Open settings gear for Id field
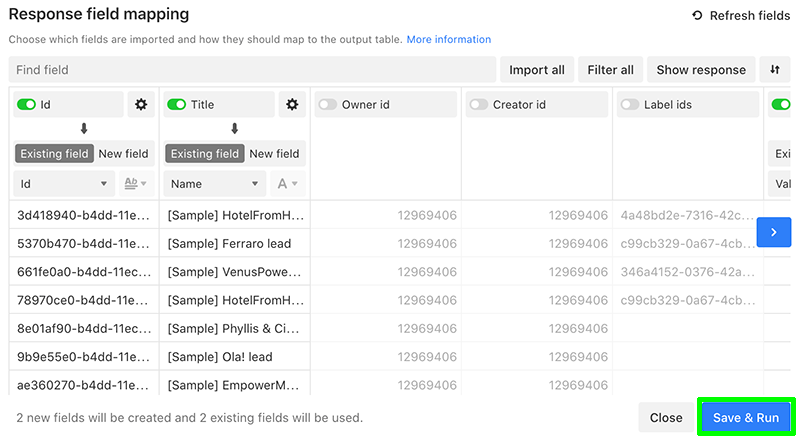 tap(141, 105)
